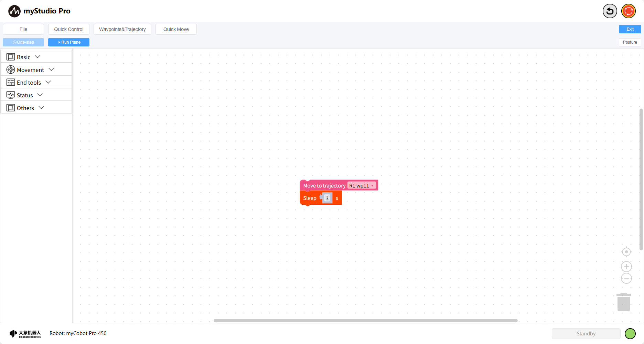The height and width of the screenshot is (344, 644).
Task: Click the Sleep seconds value field
Action: [327, 198]
